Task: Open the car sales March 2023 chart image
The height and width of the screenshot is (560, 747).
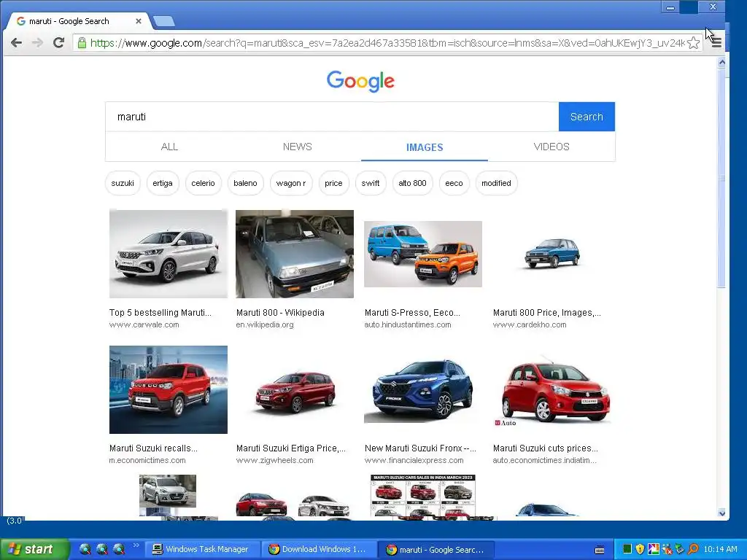Action: click(x=423, y=496)
